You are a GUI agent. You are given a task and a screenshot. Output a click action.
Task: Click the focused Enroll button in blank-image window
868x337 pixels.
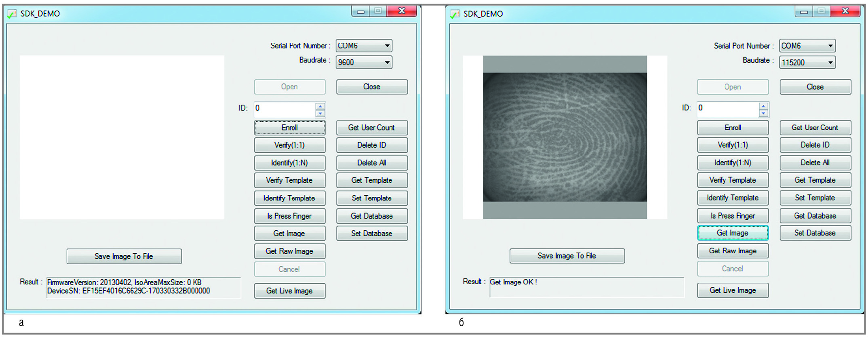pos(289,128)
